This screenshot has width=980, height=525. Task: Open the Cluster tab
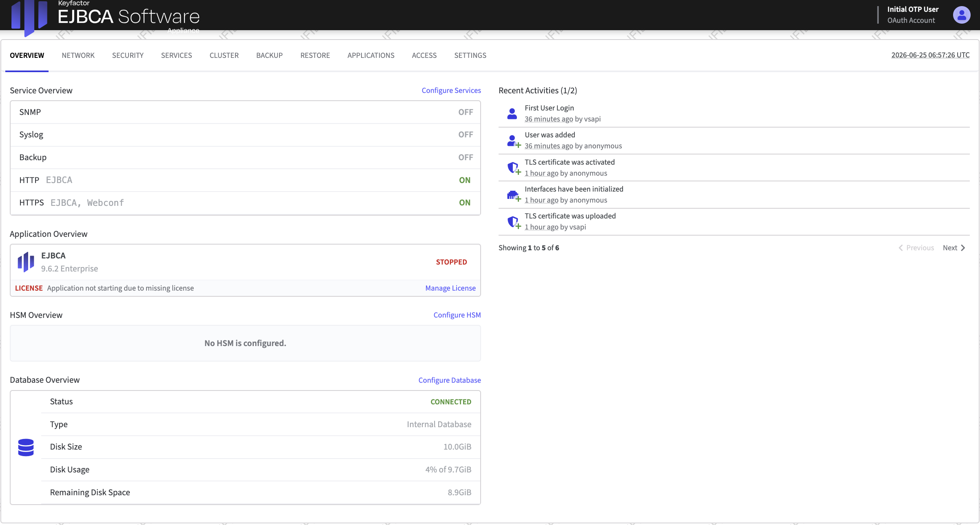coord(224,55)
